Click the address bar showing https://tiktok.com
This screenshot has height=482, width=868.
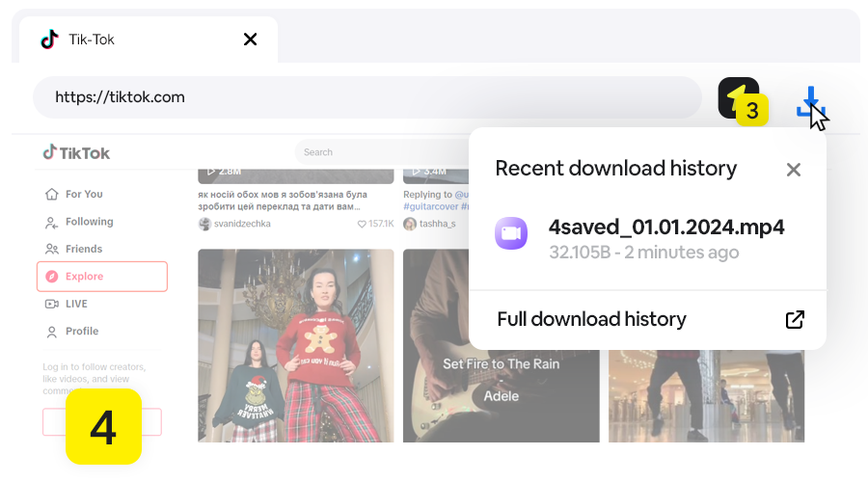(366, 97)
